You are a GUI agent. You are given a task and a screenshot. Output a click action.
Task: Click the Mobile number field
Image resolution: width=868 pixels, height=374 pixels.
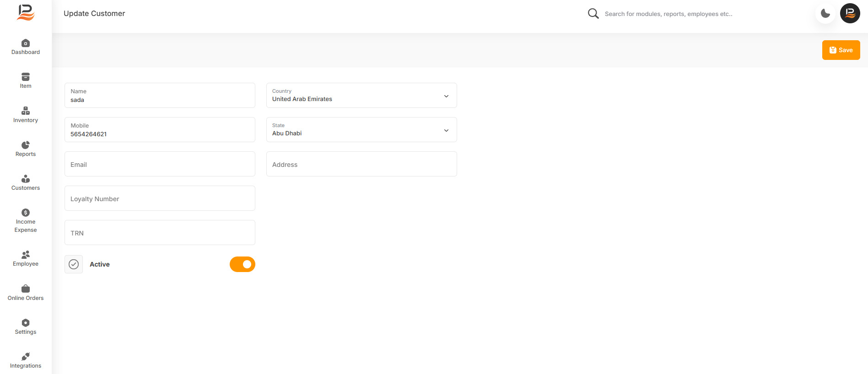pos(160,130)
